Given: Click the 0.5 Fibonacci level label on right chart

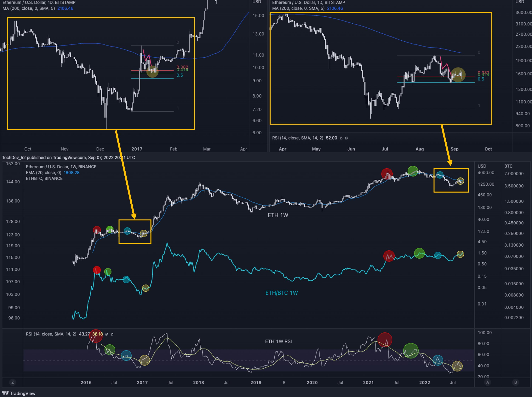Looking at the screenshot, I should coord(481,79).
